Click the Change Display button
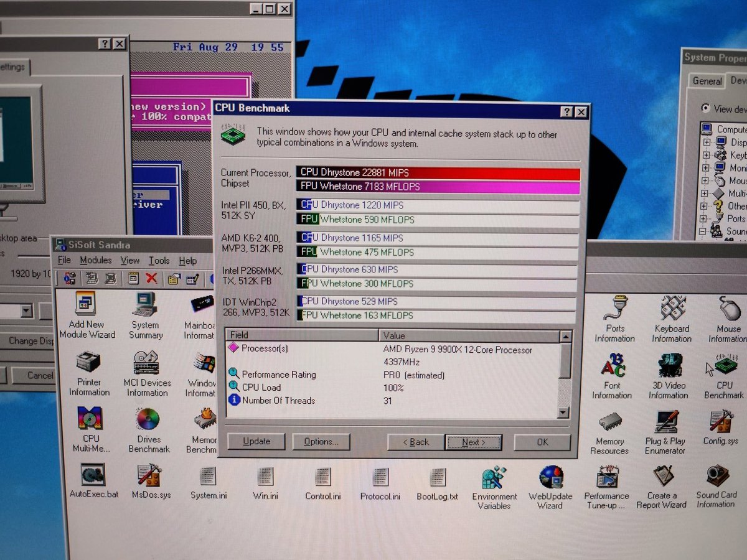The height and width of the screenshot is (560, 747). point(30,341)
